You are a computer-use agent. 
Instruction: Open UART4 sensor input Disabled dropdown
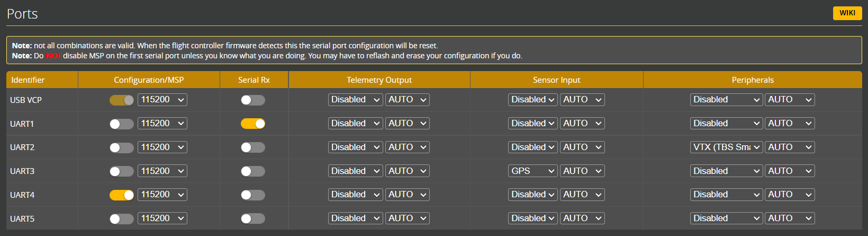(x=532, y=195)
